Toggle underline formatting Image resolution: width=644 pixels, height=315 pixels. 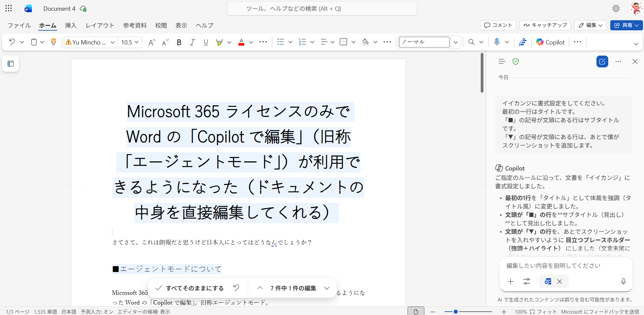click(206, 42)
